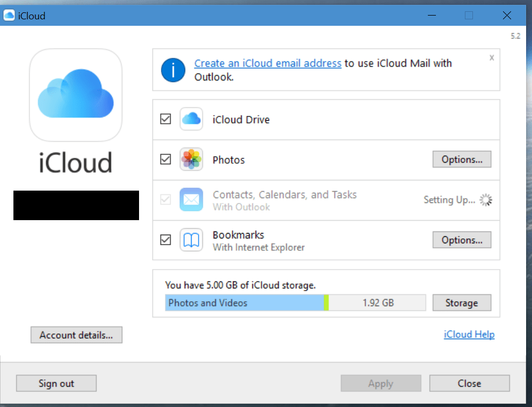532x407 pixels.
Task: Click the iCloud Drive label
Action: 241,120
